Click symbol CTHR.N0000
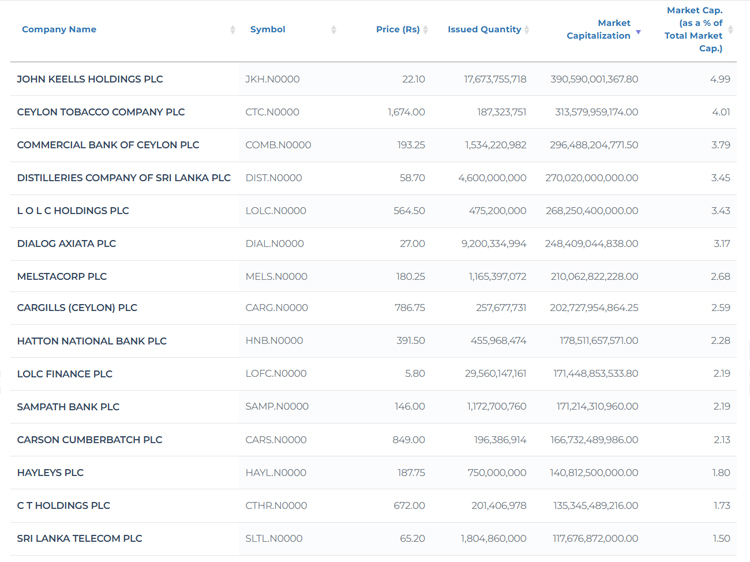The width and height of the screenshot is (750, 562). 276,506
